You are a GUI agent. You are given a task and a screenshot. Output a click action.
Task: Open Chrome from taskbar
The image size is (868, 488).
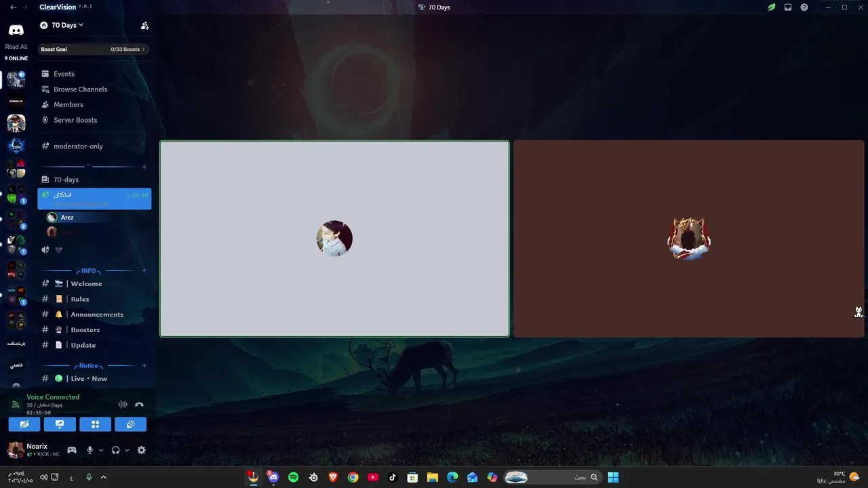tap(353, 477)
